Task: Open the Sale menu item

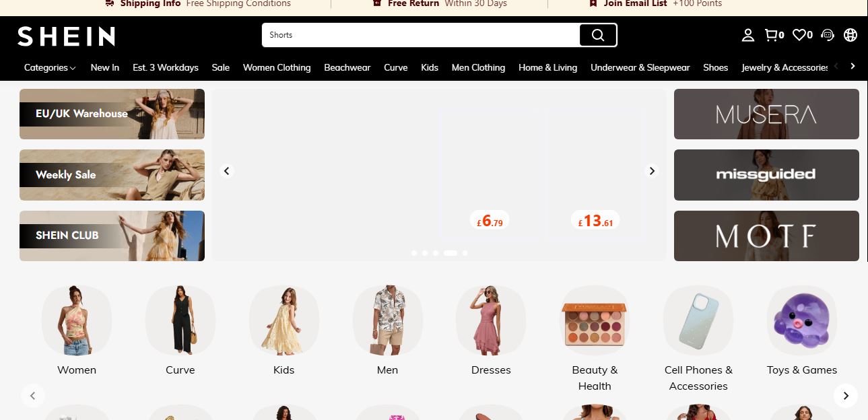Action: 221,67
